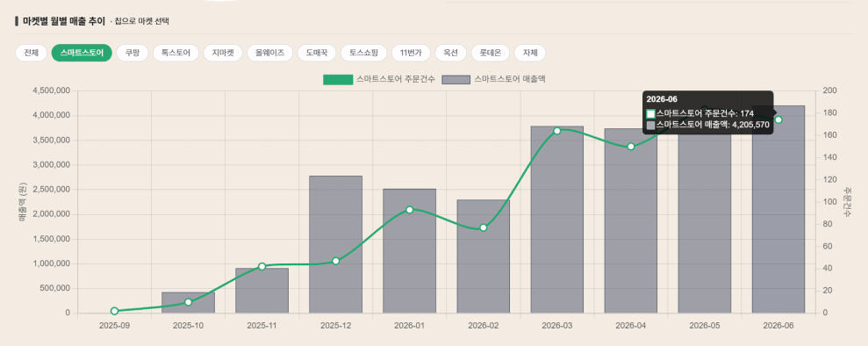The width and height of the screenshot is (868, 346).
Task: Select the 스마트스토어 market chip
Action: (82, 54)
